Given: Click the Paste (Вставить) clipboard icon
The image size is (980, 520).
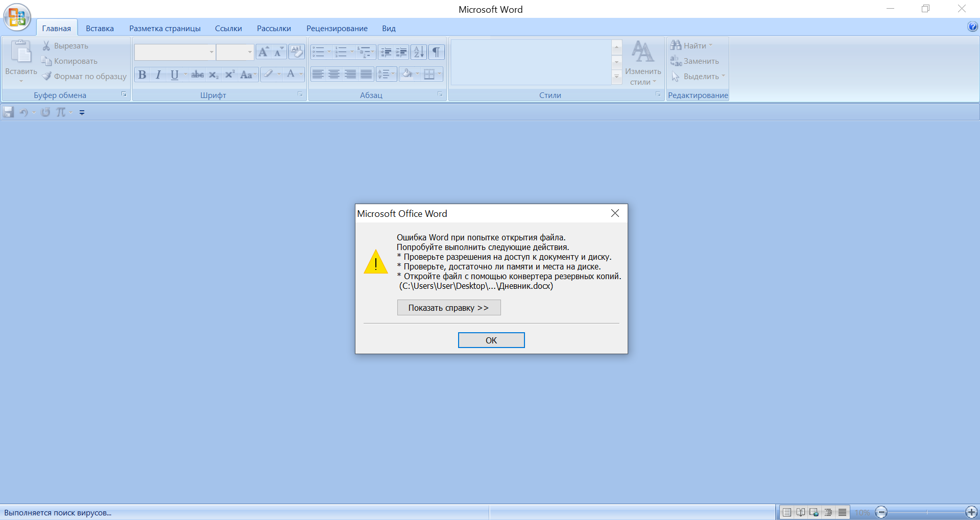Looking at the screenshot, I should click(21, 52).
